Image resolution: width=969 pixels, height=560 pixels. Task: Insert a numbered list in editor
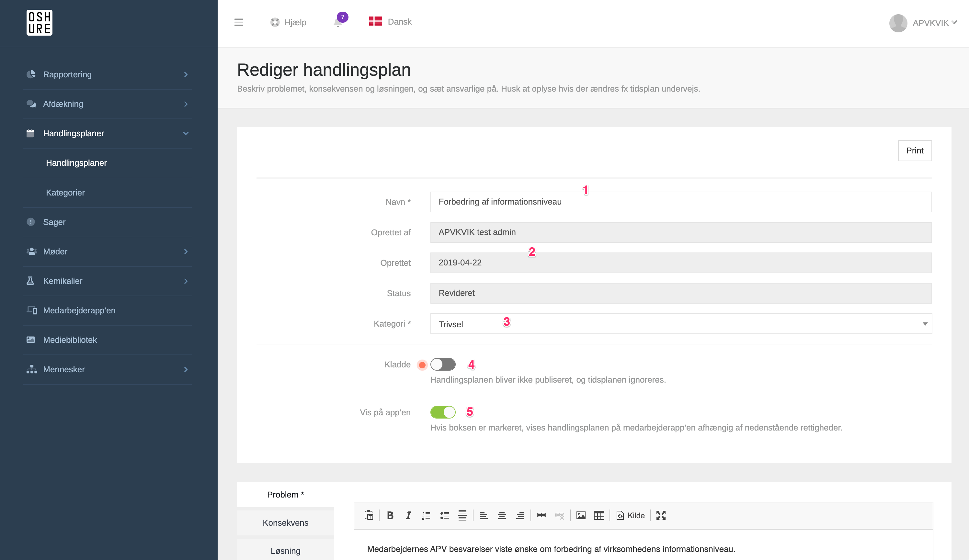426,515
